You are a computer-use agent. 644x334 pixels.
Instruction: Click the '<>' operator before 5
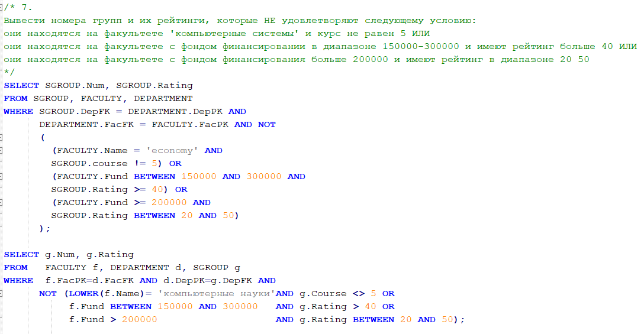(359, 293)
